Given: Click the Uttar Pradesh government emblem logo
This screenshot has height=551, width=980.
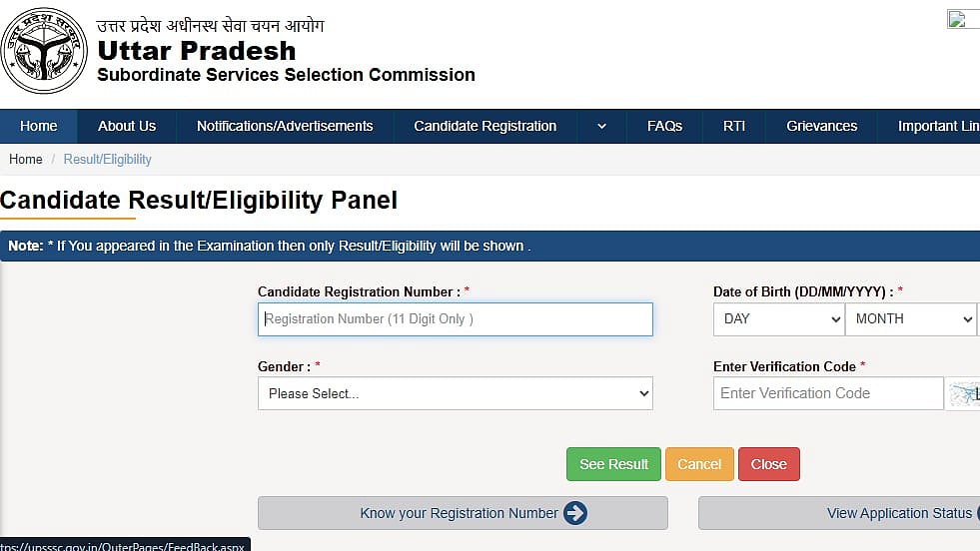Looking at the screenshot, I should [45, 50].
